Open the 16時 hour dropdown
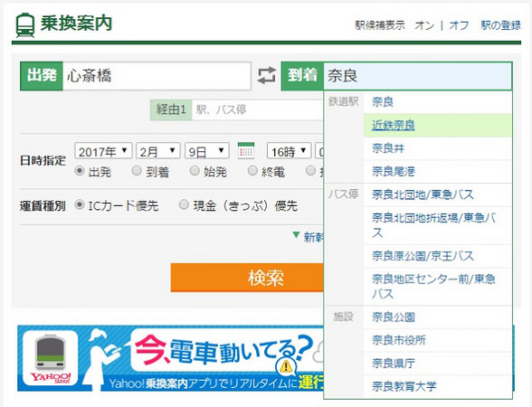 (289, 151)
